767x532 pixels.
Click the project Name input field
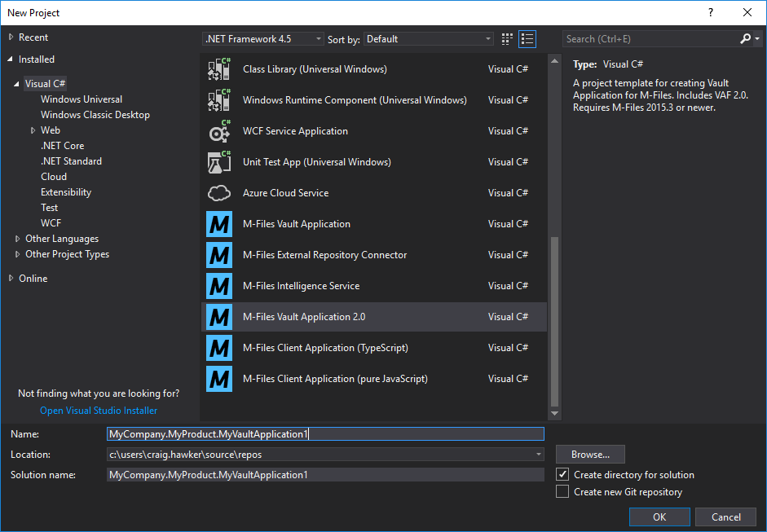click(x=326, y=433)
